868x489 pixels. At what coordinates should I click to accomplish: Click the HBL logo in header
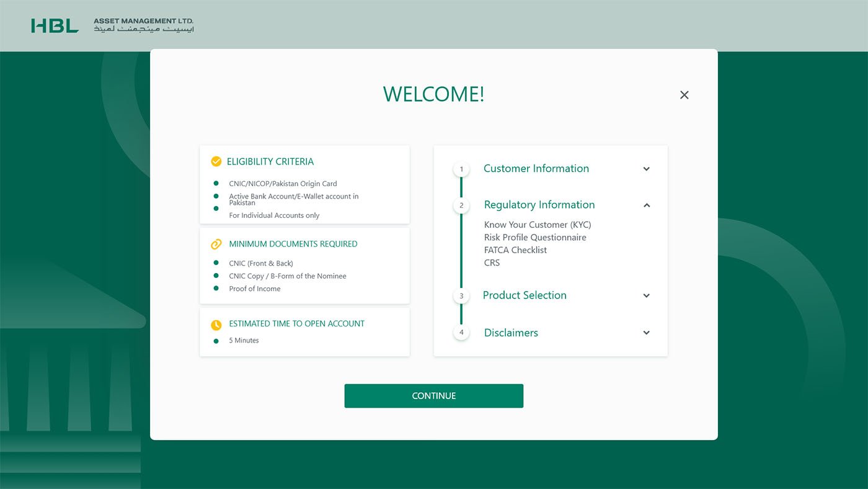[55, 25]
